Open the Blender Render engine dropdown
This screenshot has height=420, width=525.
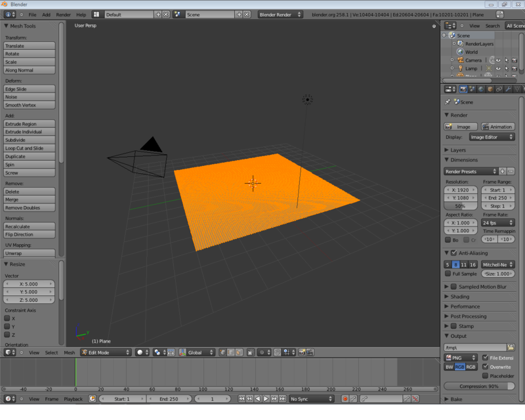click(x=280, y=14)
